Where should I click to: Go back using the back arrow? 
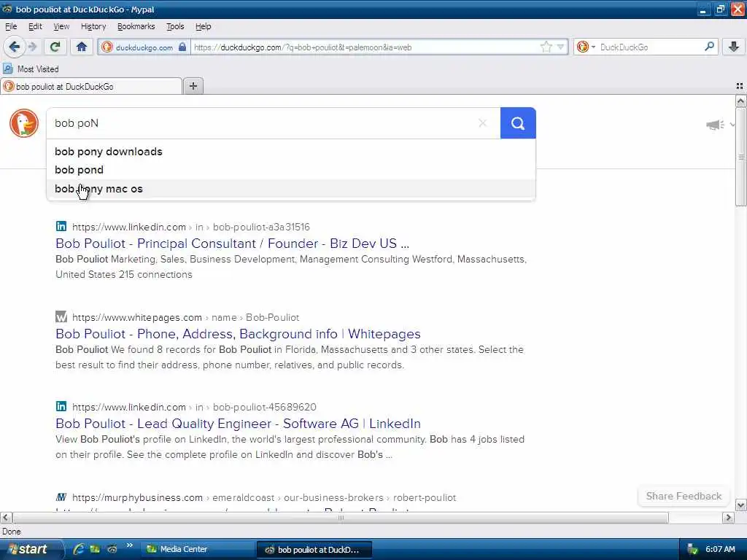[15, 47]
